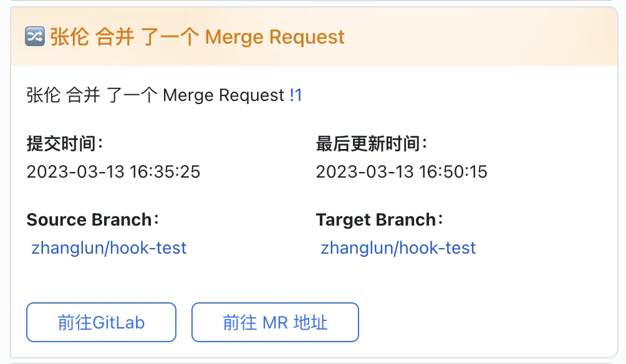Open Source Branch zhanglun/hook-test link
The height and width of the screenshot is (364, 626).
click(x=109, y=248)
